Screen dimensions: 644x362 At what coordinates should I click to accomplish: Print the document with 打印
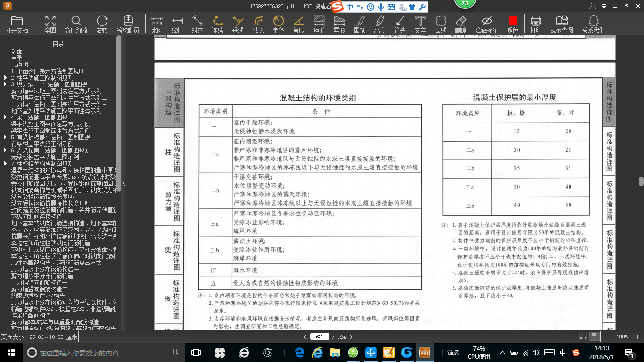pyautogui.click(x=536, y=24)
